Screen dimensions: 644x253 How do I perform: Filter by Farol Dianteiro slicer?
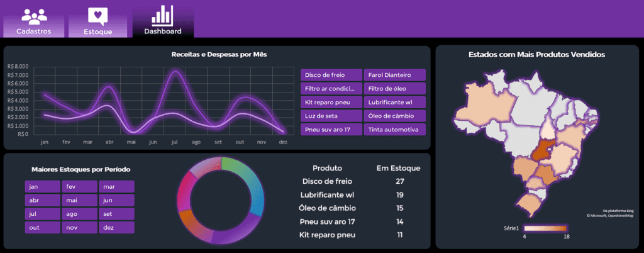[395, 75]
